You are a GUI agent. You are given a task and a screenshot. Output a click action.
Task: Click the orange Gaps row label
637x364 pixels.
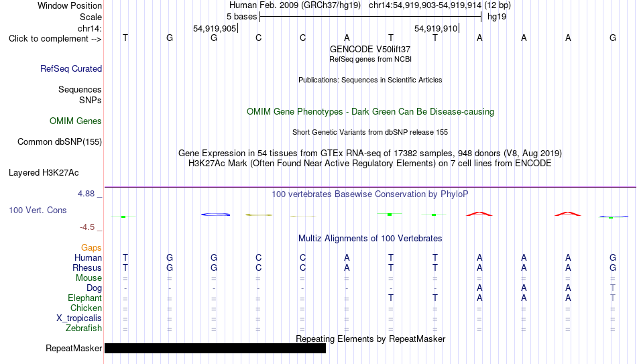click(91, 248)
